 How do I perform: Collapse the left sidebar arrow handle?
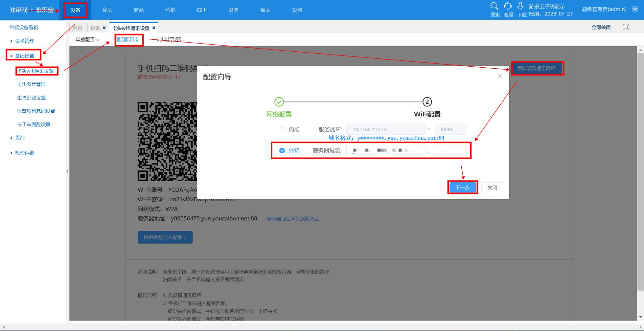point(67,171)
